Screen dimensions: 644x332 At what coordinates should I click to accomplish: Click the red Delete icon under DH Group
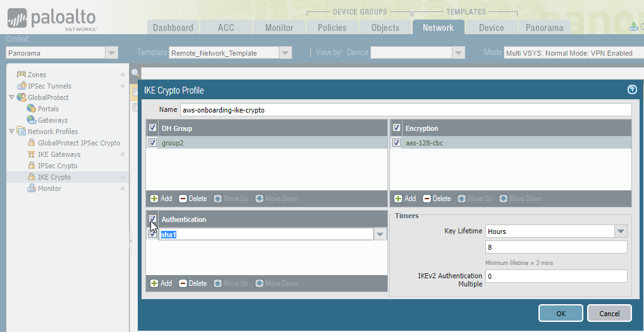coord(183,199)
